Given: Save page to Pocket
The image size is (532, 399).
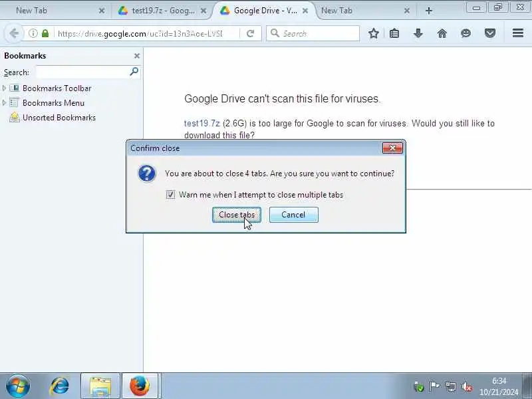Looking at the screenshot, I should pyautogui.click(x=490, y=33).
